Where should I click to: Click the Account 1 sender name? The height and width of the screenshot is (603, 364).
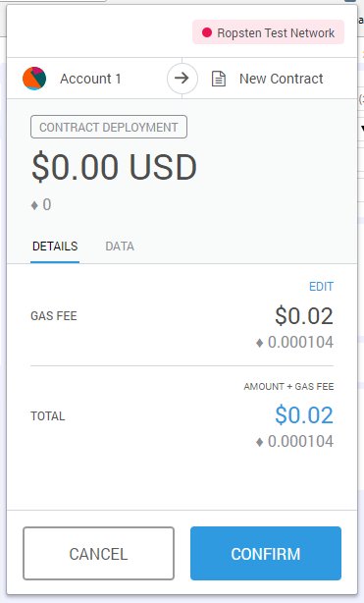tap(90, 79)
